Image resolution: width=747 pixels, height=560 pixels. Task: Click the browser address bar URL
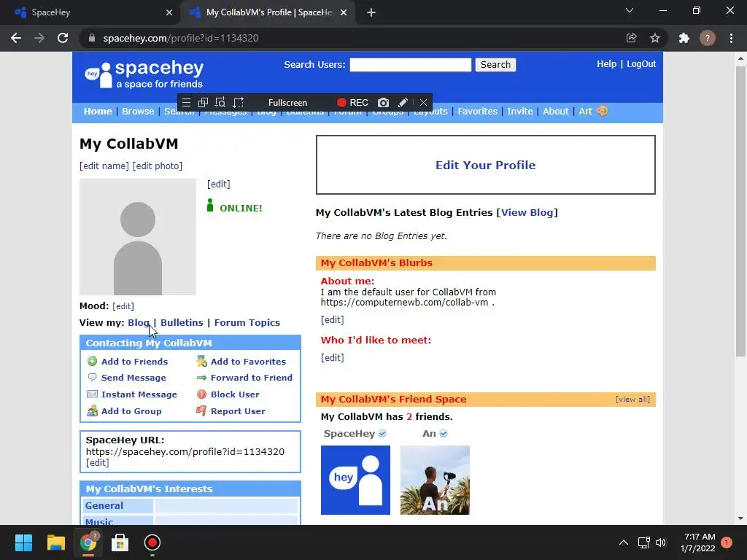click(181, 38)
